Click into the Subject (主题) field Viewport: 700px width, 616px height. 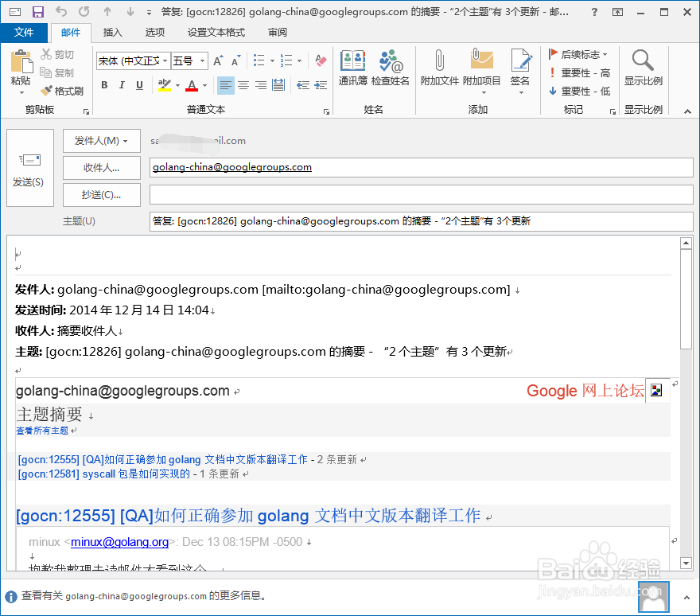pos(421,221)
